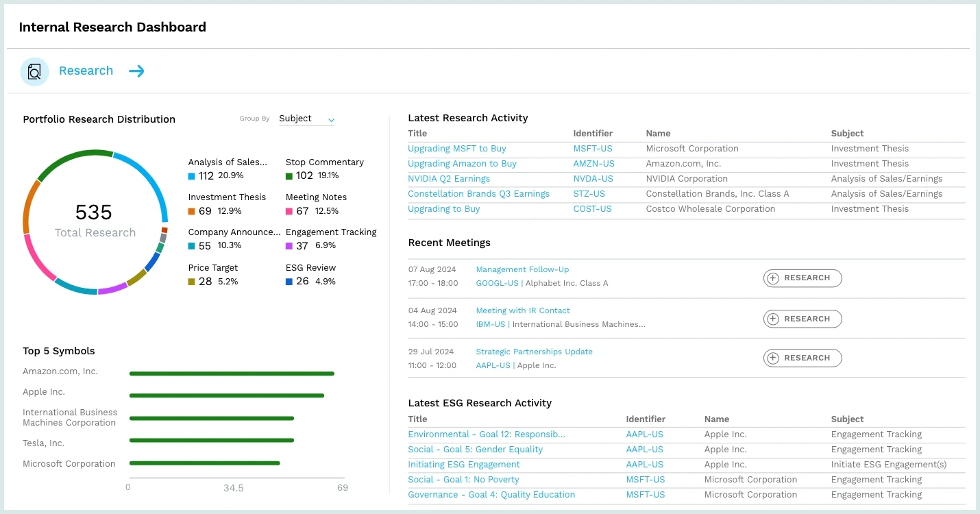Click the Amazon.com bar in Top 5 Symbols
The width and height of the screenshot is (980, 514).
coord(232,374)
